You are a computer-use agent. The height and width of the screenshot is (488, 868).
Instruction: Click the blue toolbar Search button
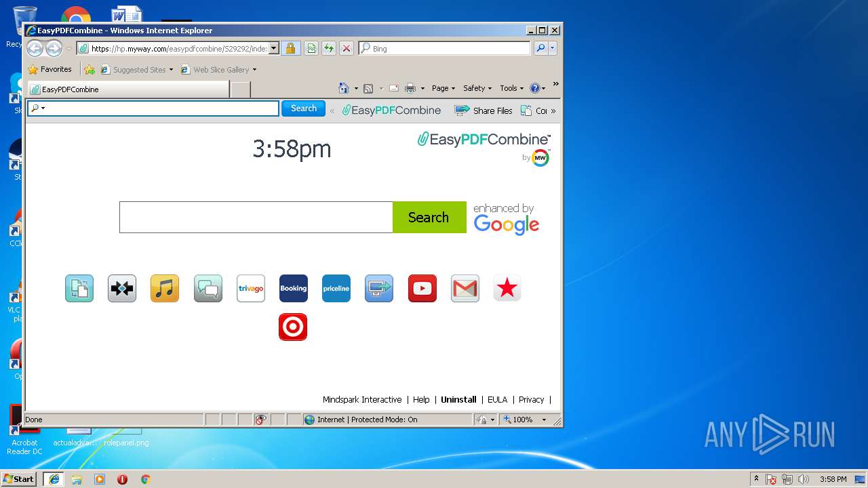point(303,108)
